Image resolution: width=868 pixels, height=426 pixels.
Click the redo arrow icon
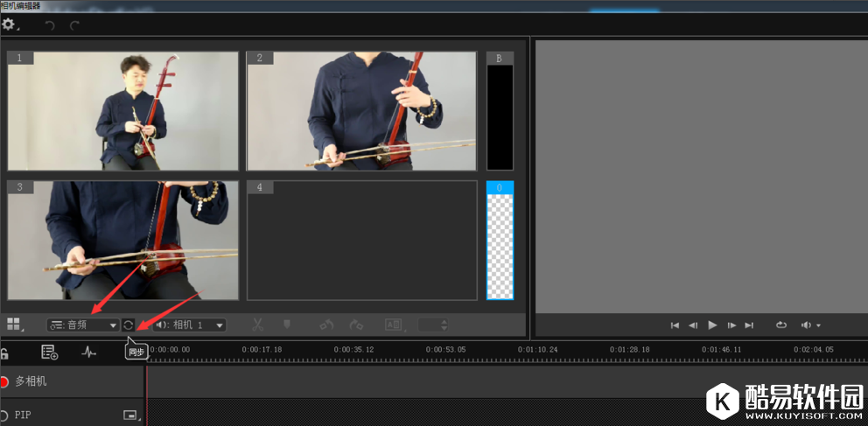click(x=75, y=26)
